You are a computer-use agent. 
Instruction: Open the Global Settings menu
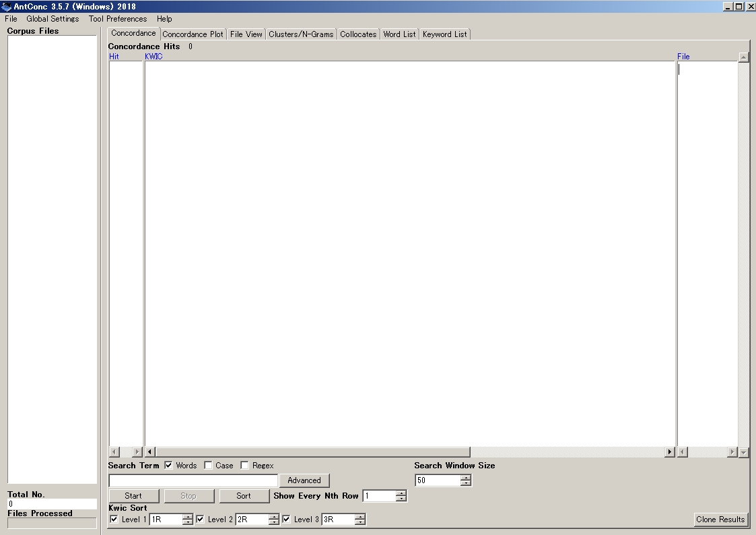[x=52, y=19]
